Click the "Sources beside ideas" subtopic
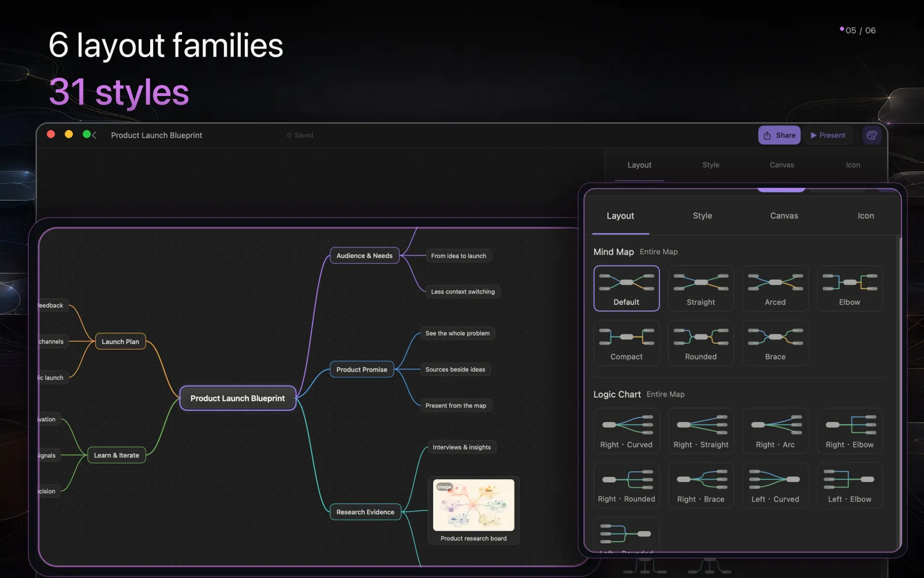924x578 pixels. (x=456, y=369)
